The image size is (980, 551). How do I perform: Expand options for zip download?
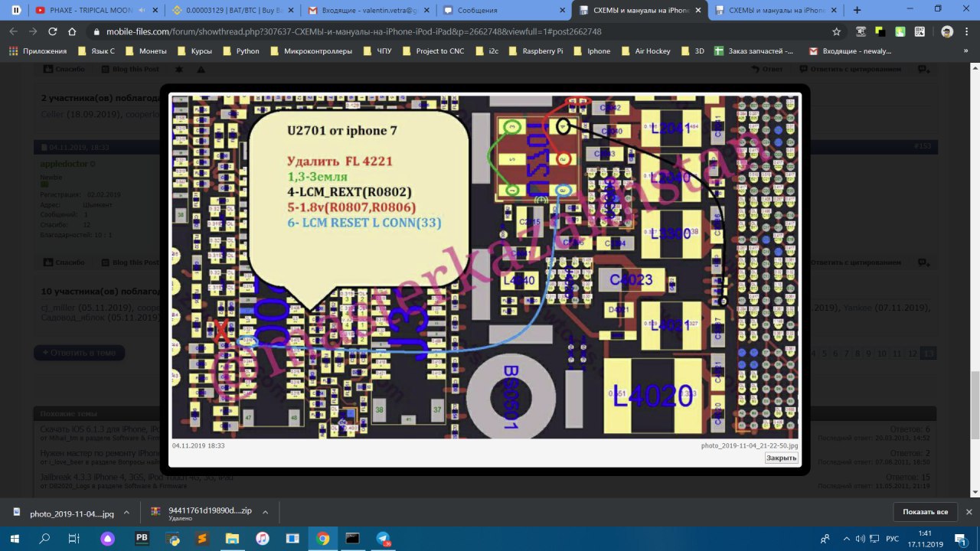[x=265, y=512]
